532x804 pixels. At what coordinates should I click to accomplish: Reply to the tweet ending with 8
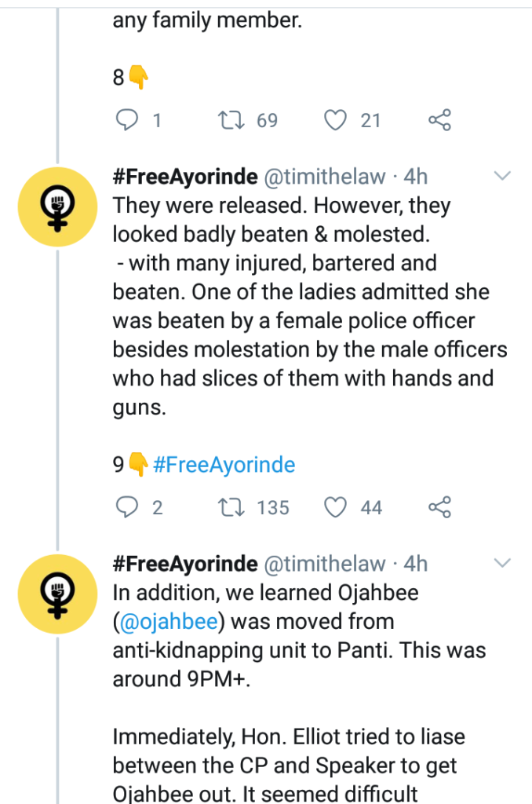[126, 120]
